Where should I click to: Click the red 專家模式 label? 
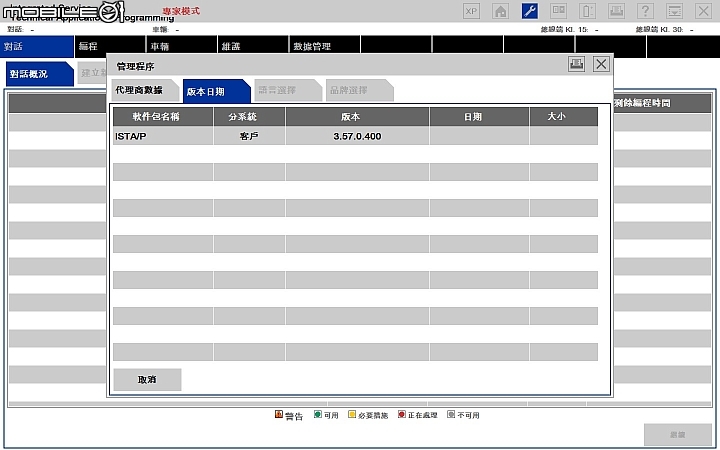(x=181, y=11)
